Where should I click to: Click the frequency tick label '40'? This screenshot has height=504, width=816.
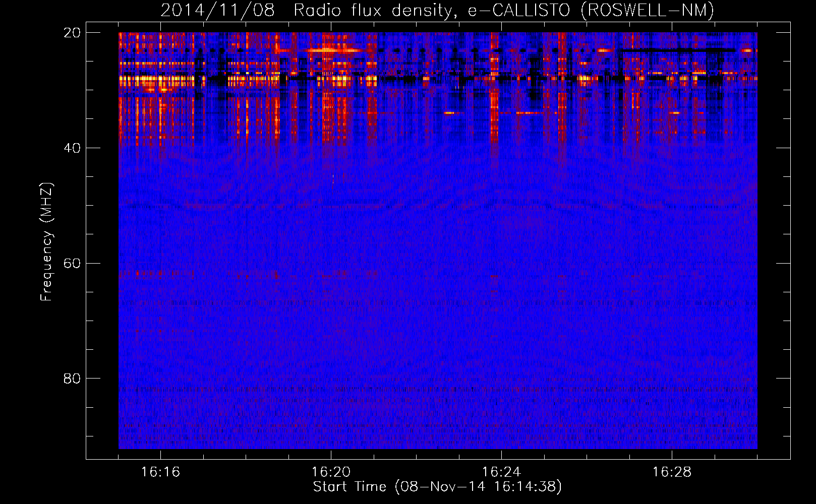[72, 148]
